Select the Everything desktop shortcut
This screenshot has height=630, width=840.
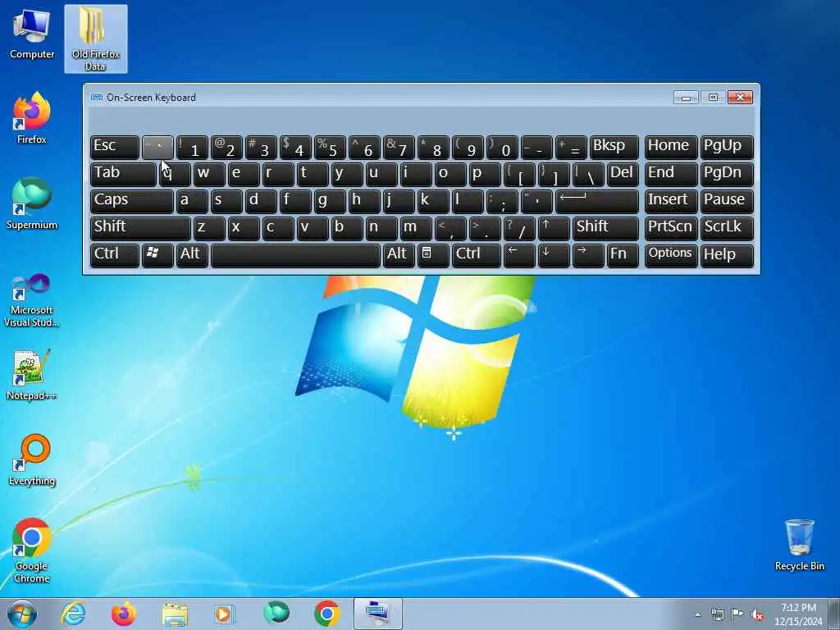click(32, 459)
